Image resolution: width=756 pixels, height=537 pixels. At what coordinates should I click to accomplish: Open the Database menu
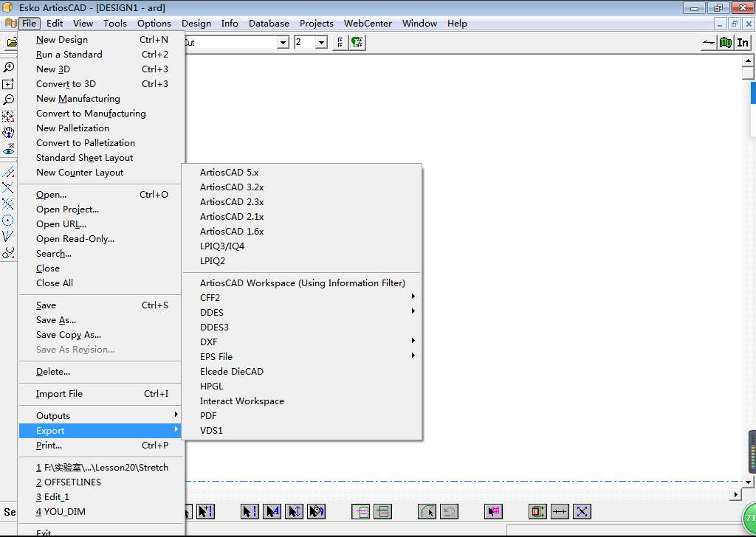[x=269, y=23]
